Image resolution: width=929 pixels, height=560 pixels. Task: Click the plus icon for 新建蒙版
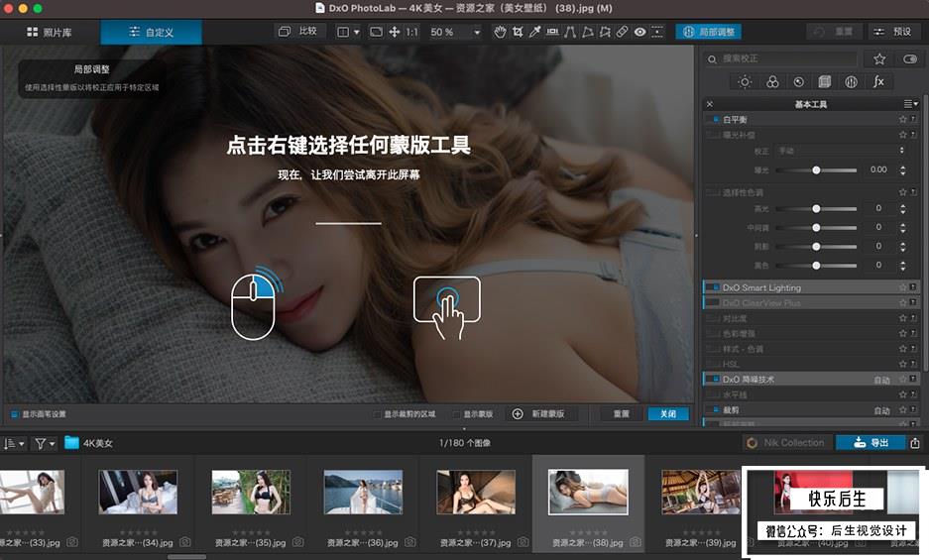pyautogui.click(x=518, y=413)
